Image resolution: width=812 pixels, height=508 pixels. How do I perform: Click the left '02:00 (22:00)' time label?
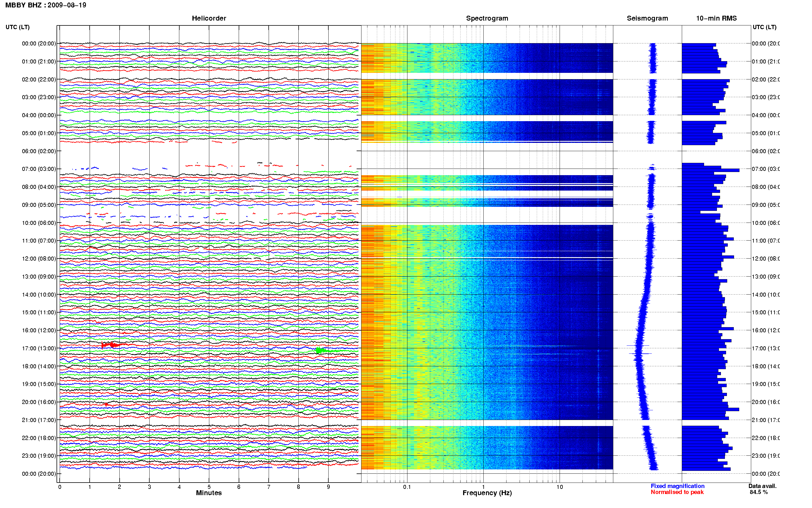(39, 79)
